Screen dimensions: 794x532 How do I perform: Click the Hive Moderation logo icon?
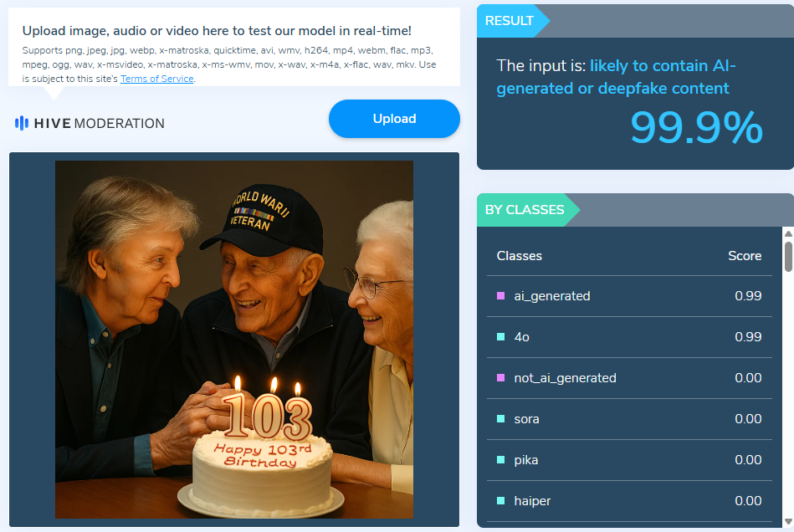coord(21,123)
